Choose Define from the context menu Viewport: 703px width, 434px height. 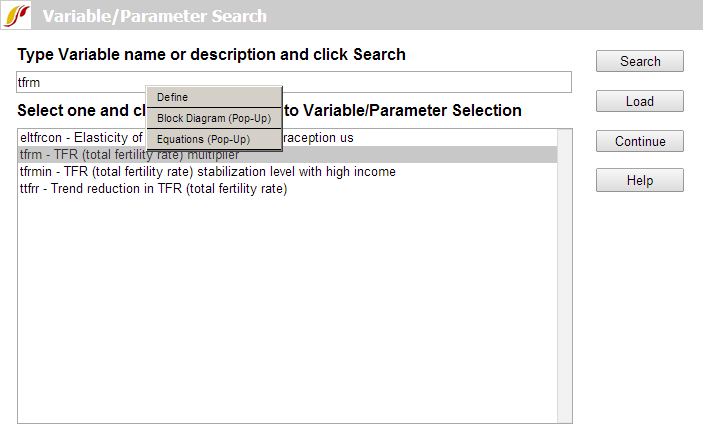tap(172, 97)
